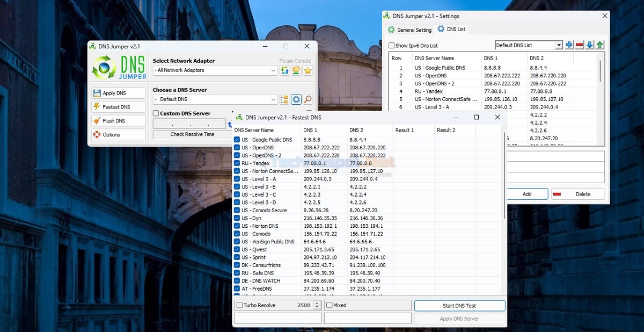Image resolution: width=644 pixels, height=332 pixels.
Task: Click the Turbo Resolve value stepper arrows
Action: coord(317,305)
